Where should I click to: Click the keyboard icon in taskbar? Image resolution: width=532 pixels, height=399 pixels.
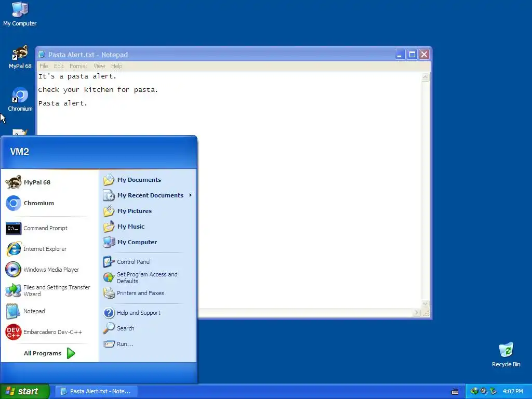click(455, 392)
